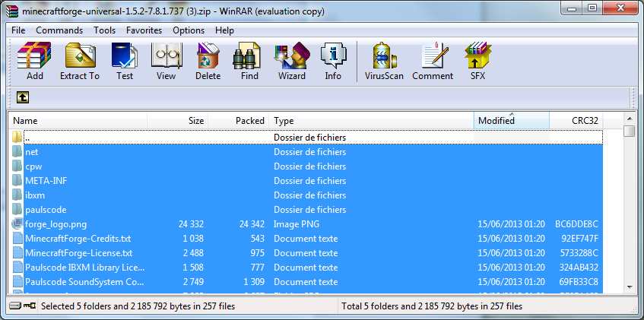The width and height of the screenshot is (644, 320).
Task: Click the ibxm folder icon
Action: pos(17,195)
